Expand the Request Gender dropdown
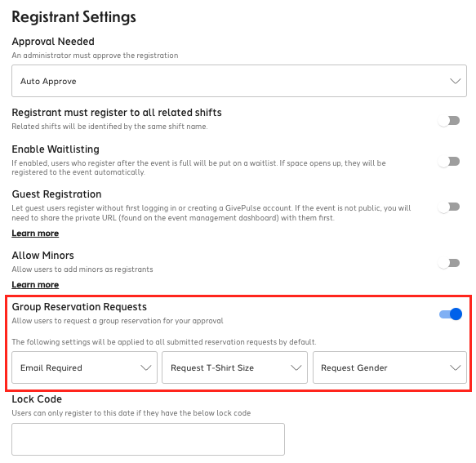This screenshot has width=476, height=463. click(x=389, y=367)
